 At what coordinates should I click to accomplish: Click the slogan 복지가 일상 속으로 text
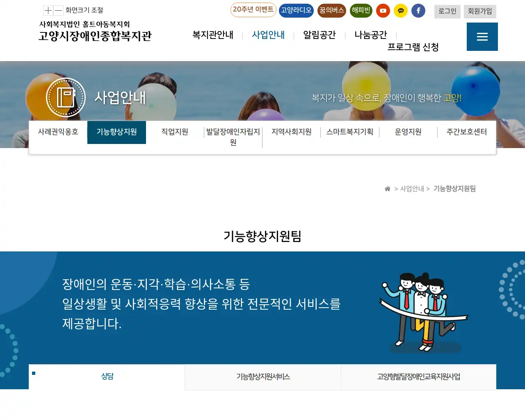(x=386, y=98)
